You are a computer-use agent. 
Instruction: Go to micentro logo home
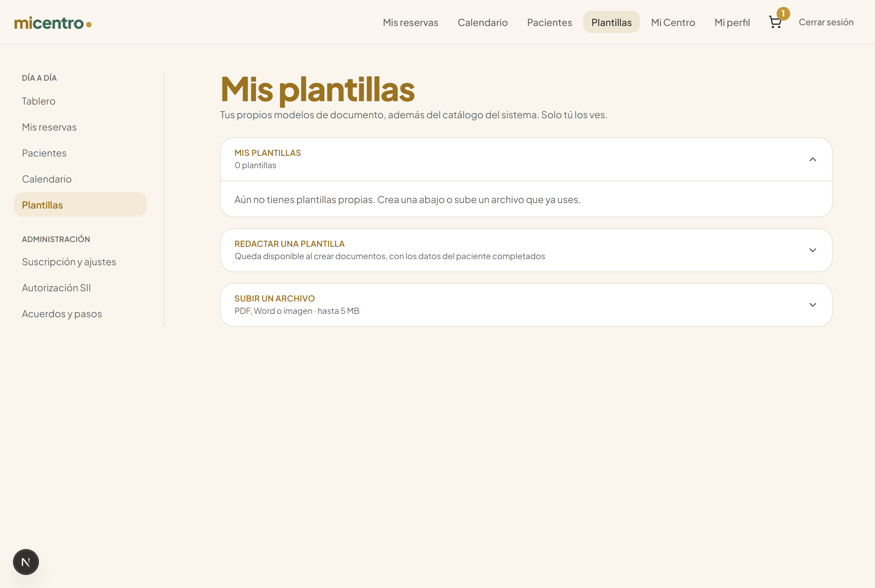(53, 23)
